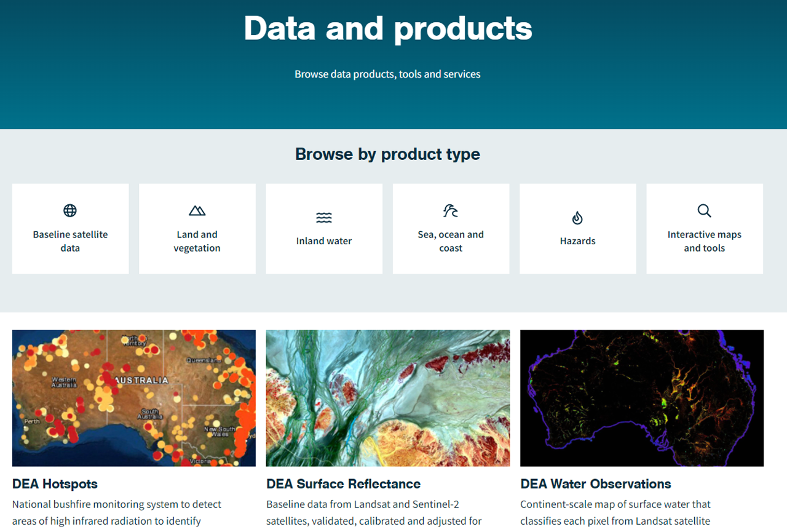Viewport: 787px width, 532px height.
Task: Click the Data and products page title
Action: pyautogui.click(x=387, y=28)
